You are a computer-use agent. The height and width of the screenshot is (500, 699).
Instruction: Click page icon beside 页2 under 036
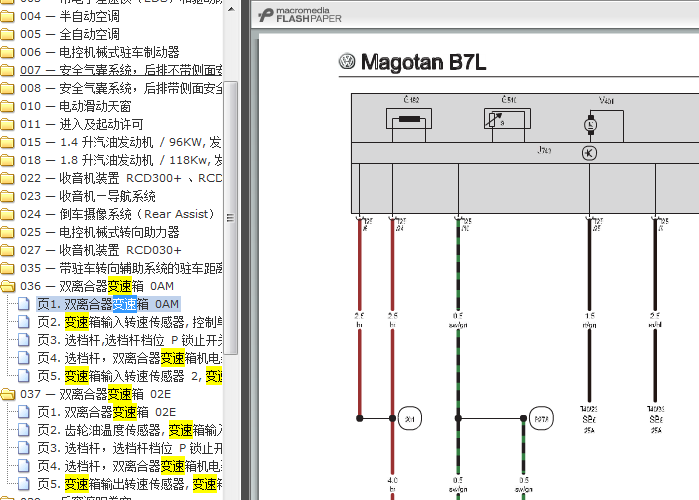pyautogui.click(x=24, y=322)
